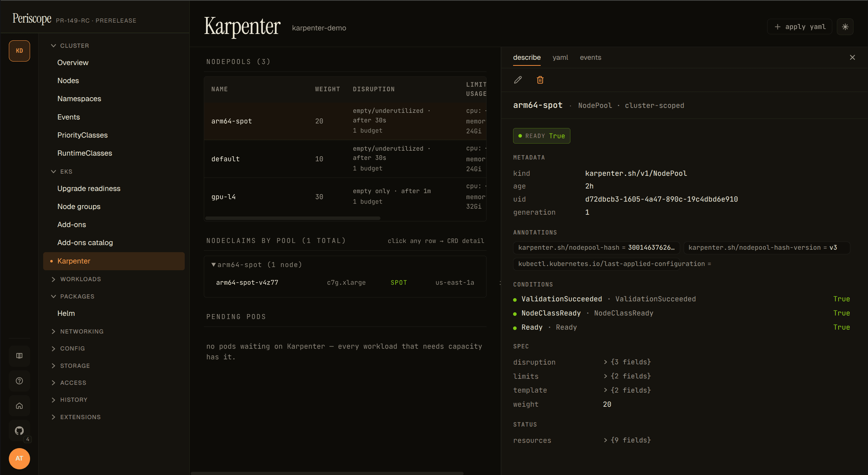Image resolution: width=868 pixels, height=475 pixels.
Task: Click the DISRUPTION column header
Action: coord(374,89)
